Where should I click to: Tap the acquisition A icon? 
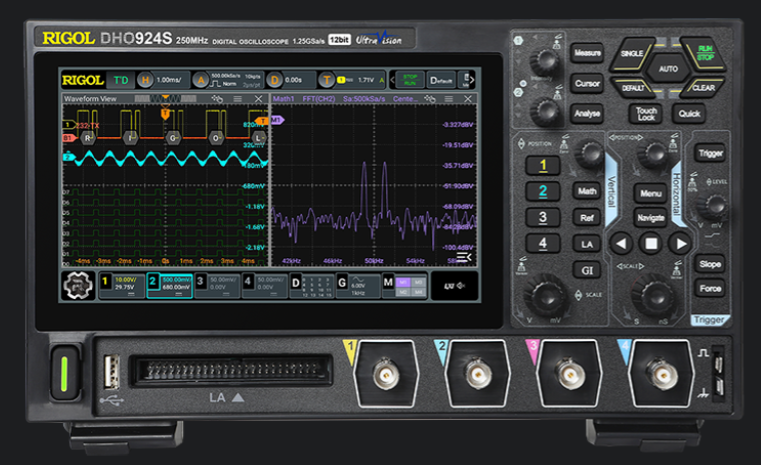tap(200, 80)
